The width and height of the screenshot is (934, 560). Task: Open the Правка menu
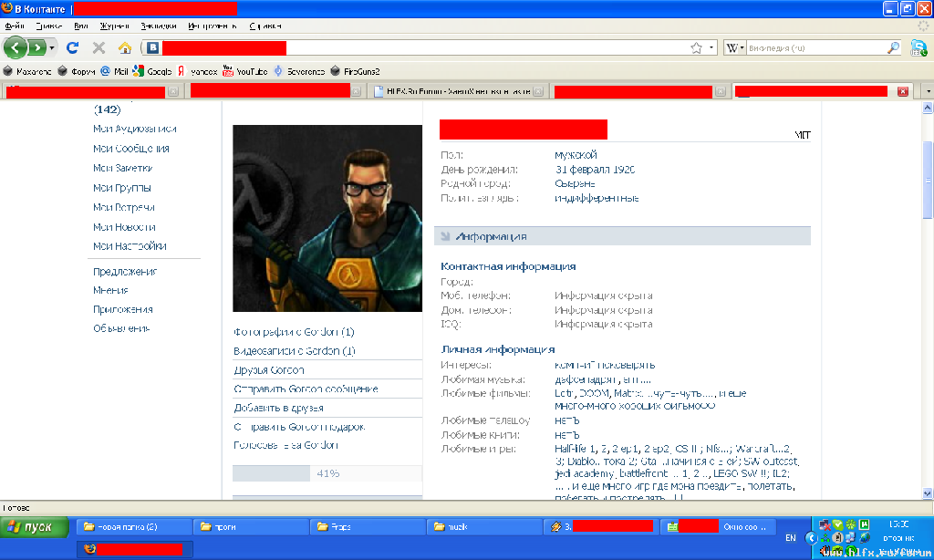[48, 26]
